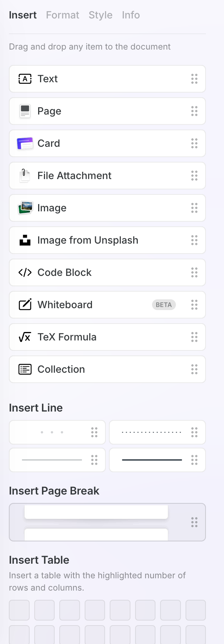The height and width of the screenshot is (644, 224).
Task: Click the drag handle beside Text
Action: 194,79
